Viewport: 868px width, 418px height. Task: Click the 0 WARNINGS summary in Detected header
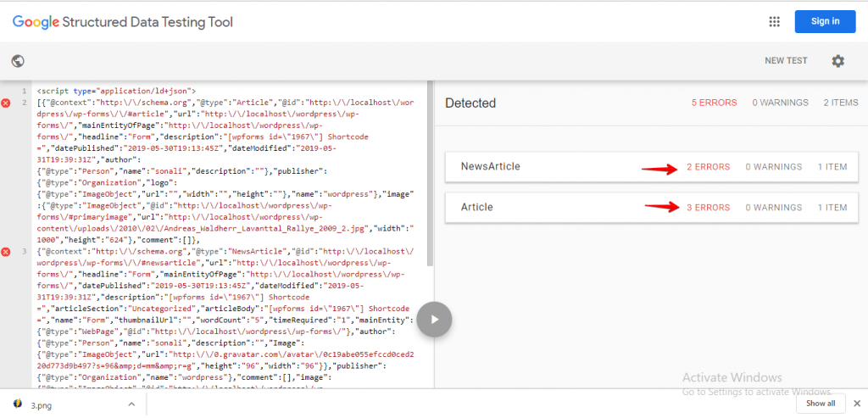tap(780, 103)
